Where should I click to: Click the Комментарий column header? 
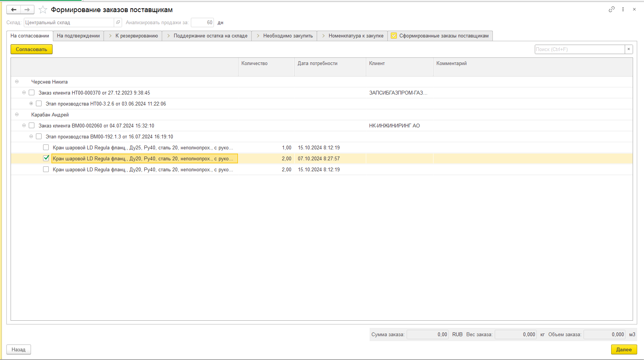click(533, 67)
